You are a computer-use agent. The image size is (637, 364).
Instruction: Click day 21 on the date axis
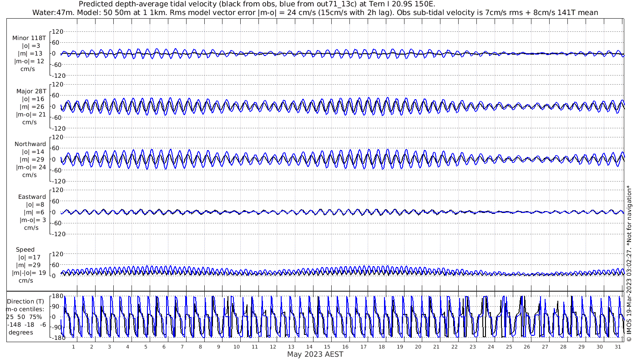pos(436,347)
